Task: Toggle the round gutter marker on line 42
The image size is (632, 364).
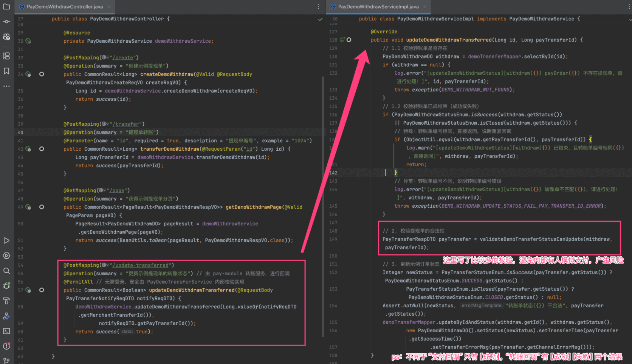Action: coord(42,149)
